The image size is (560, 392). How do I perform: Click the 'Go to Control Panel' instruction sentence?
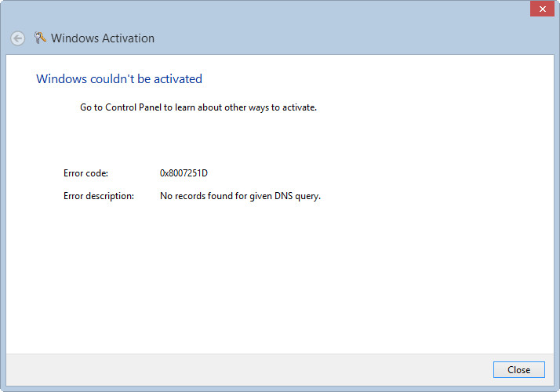pyautogui.click(x=198, y=107)
